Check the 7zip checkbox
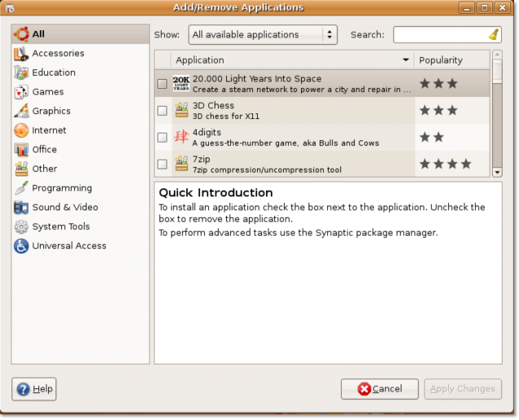Screen dimensions: 519x420 click(162, 164)
